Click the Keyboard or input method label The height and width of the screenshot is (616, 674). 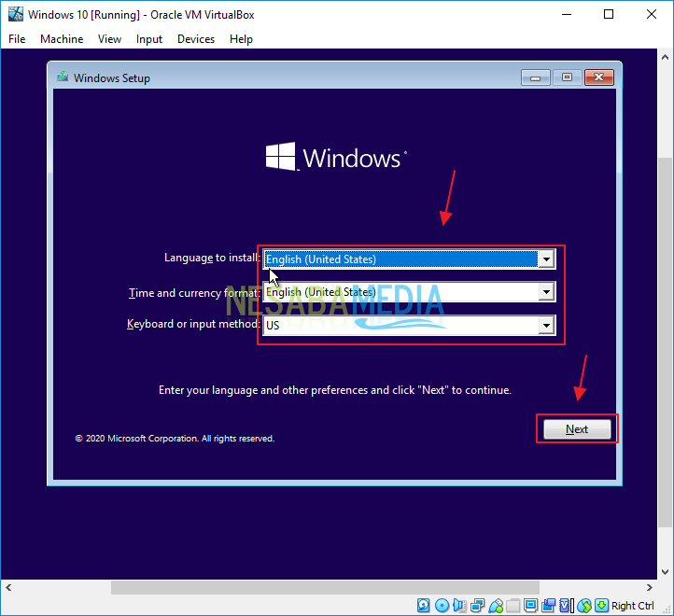pos(193,324)
